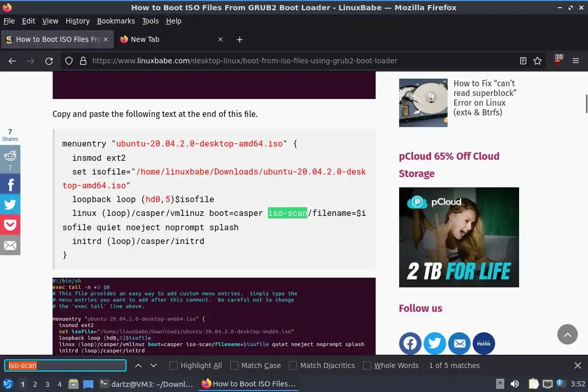Click the blue desktop icon in taskbar

click(88, 384)
